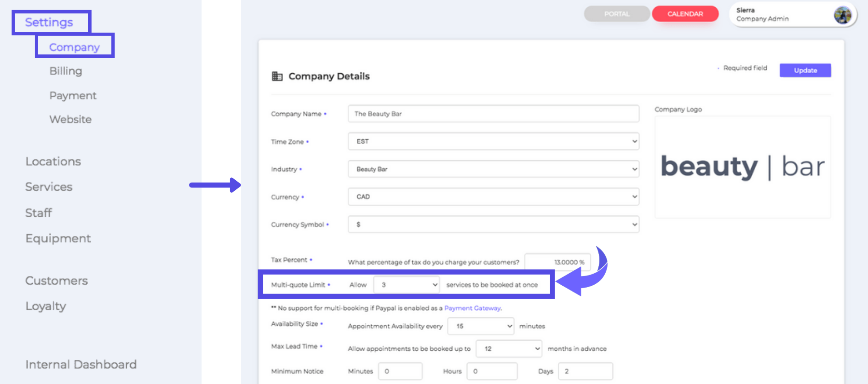Click the Portal button
This screenshot has width=868, height=384.
(617, 14)
